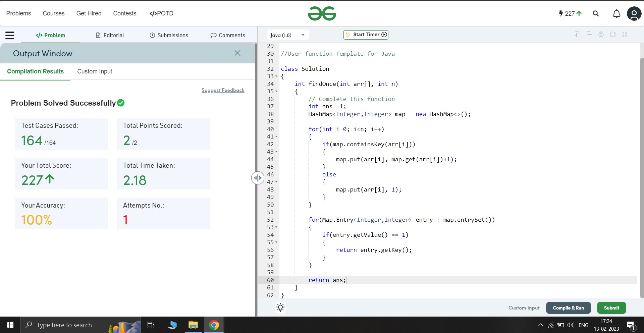644x333 pixels.
Task: Close the Output Window
Action: click(x=237, y=53)
